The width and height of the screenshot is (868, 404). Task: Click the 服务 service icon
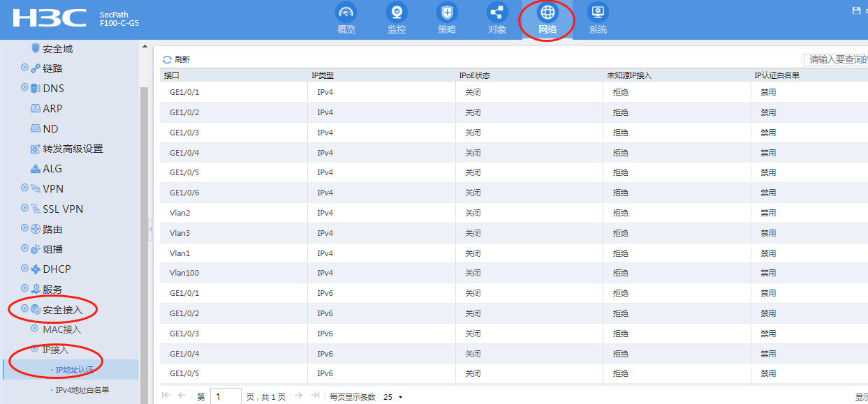(36, 289)
